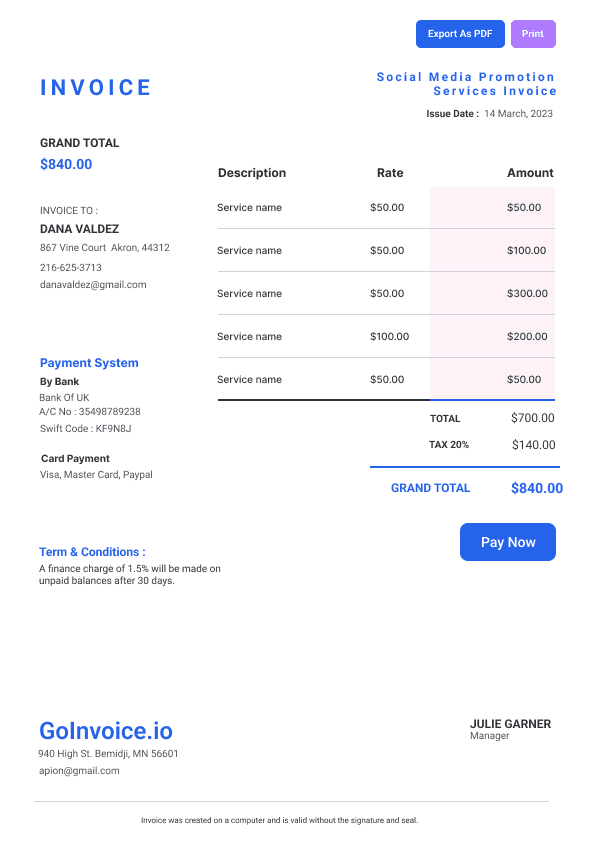Click the Payment System heading
This screenshot has width=595, height=842.
[x=89, y=363]
